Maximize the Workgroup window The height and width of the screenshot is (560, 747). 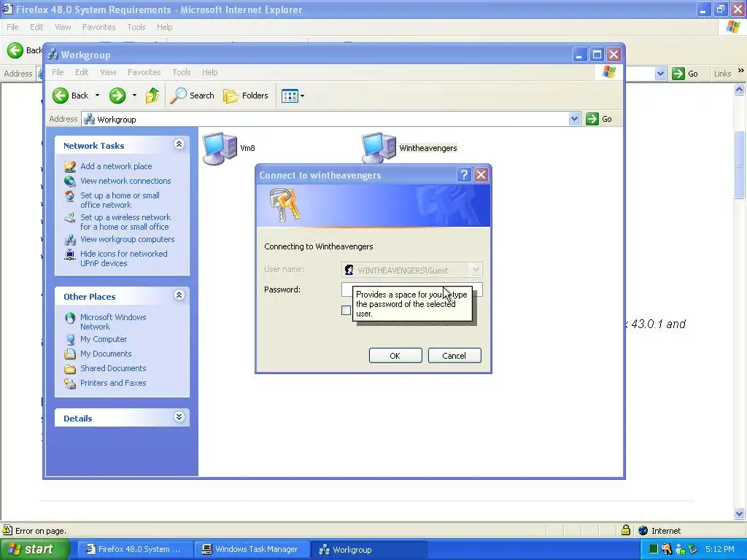pyautogui.click(x=597, y=55)
